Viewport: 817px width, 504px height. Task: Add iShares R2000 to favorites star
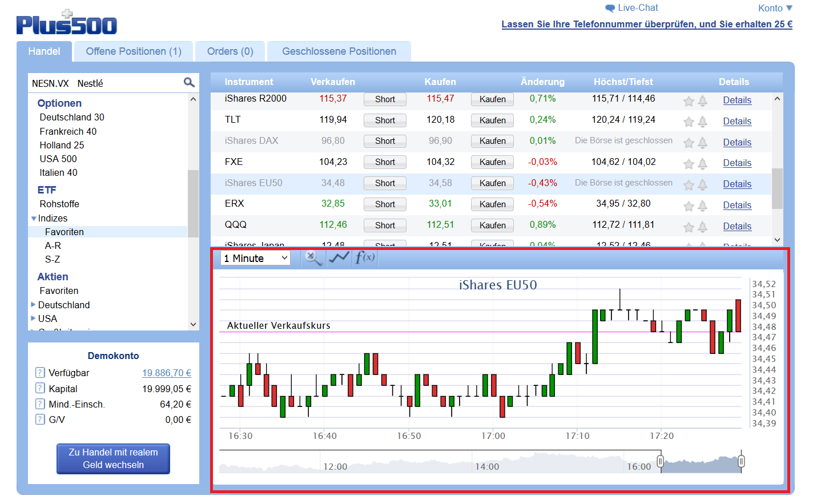coord(689,101)
